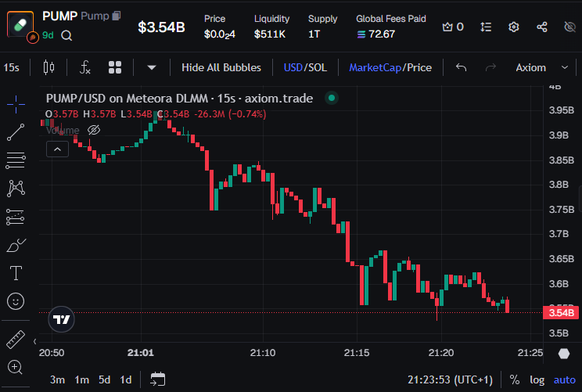Select the 1m date range
The width and height of the screenshot is (582, 392).
81,379
